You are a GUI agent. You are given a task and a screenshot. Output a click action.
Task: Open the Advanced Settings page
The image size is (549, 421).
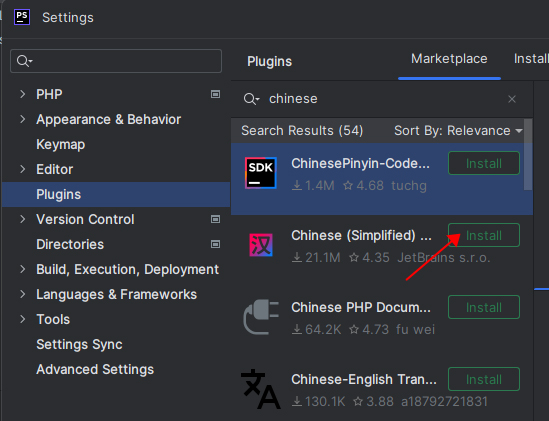[x=95, y=370]
